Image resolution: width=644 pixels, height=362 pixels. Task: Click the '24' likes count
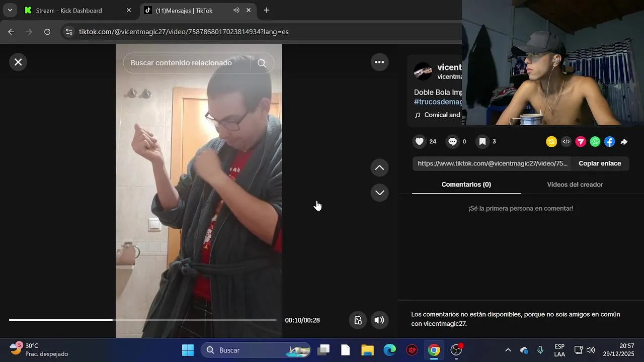[433, 142]
